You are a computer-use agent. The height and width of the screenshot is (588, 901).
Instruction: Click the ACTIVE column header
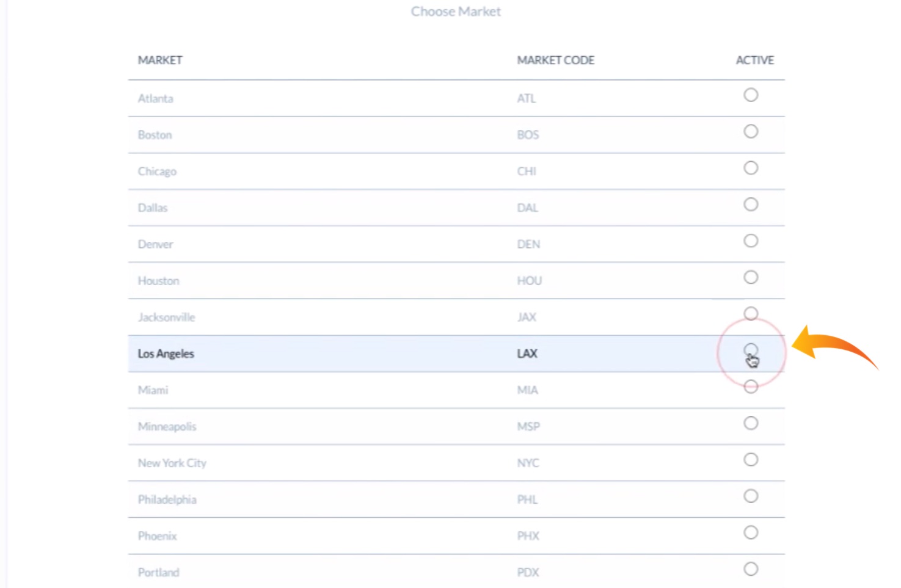[x=754, y=60]
